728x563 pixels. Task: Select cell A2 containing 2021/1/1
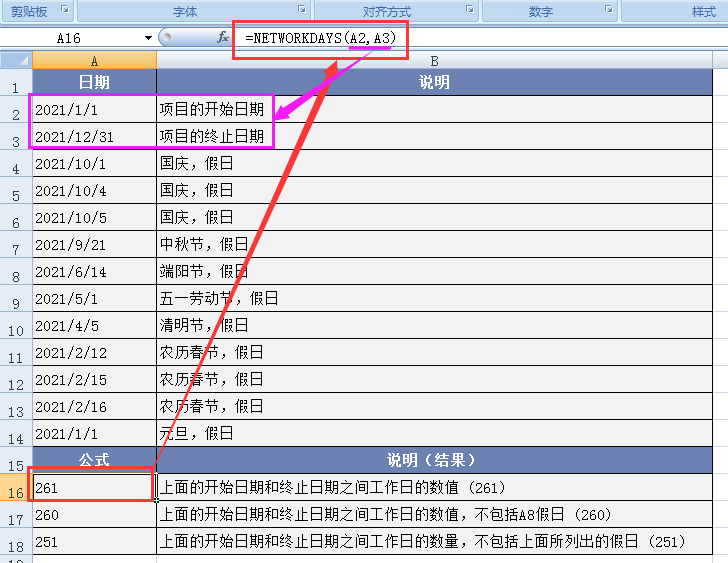(x=94, y=110)
